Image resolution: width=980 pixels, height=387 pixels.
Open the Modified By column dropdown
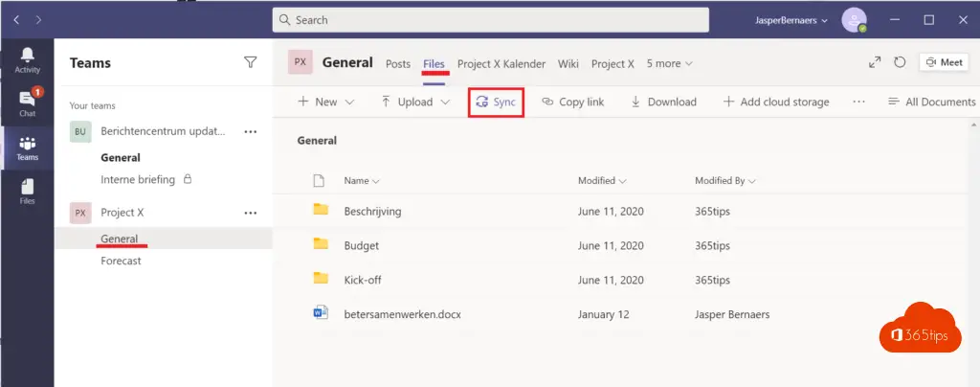click(725, 181)
